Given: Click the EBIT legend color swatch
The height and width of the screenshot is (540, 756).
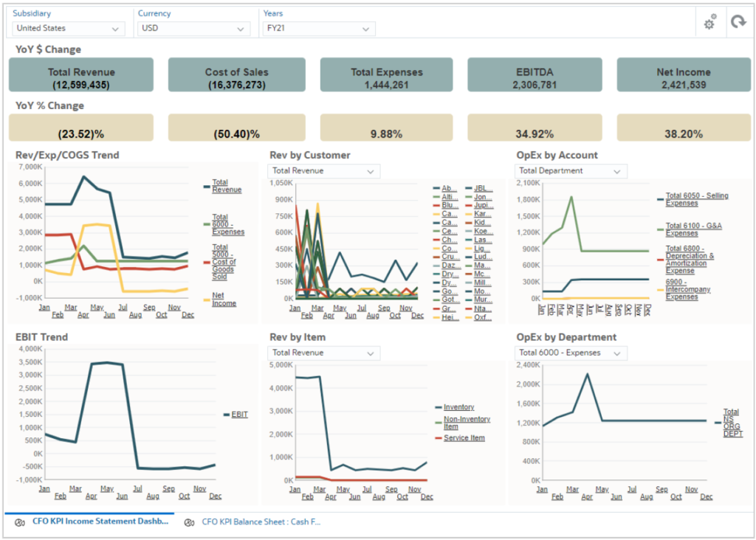Looking at the screenshot, I should [x=226, y=415].
